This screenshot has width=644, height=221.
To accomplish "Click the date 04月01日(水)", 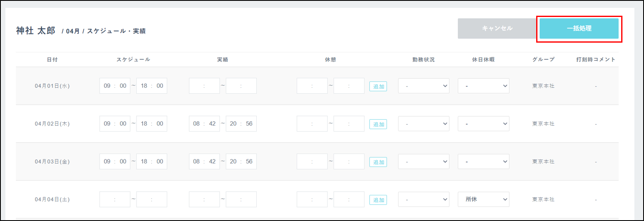I will (x=52, y=86).
